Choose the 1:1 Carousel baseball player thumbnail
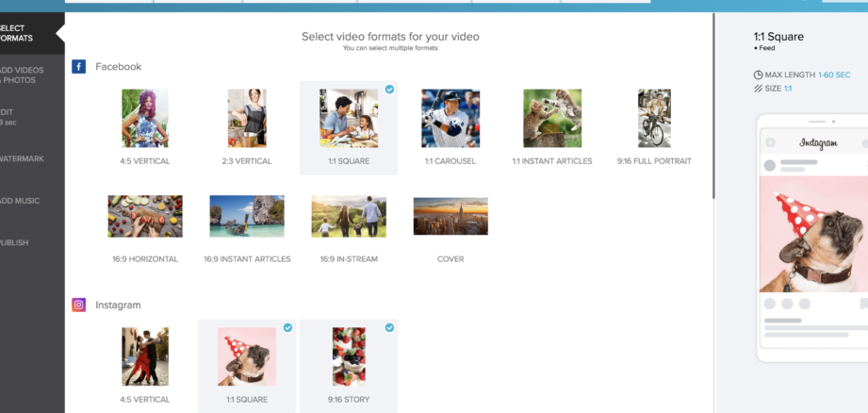 pos(450,119)
